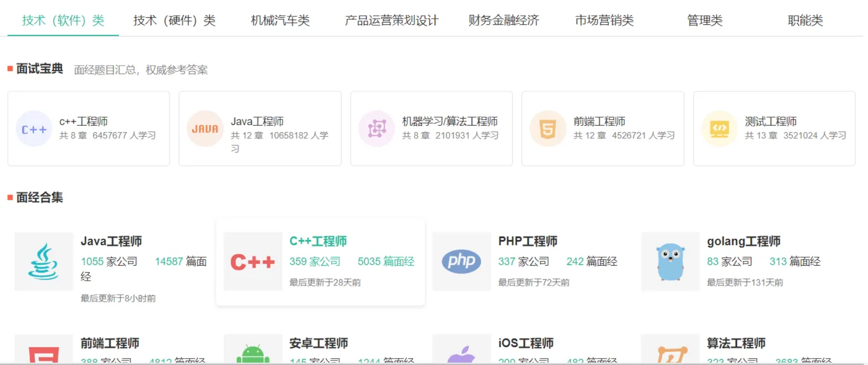This screenshot has height=365, width=868.
Task: Click 1055 家公司 under Java工程师
Action: point(109,262)
